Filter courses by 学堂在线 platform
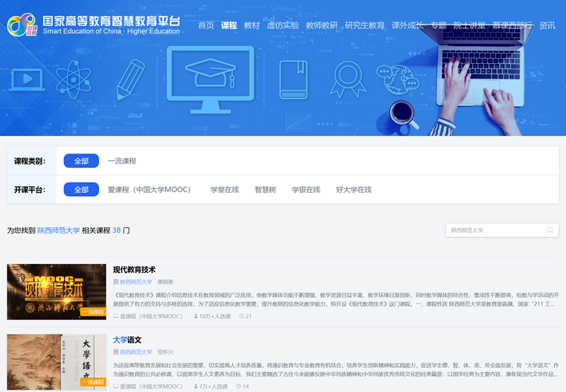 pos(224,190)
